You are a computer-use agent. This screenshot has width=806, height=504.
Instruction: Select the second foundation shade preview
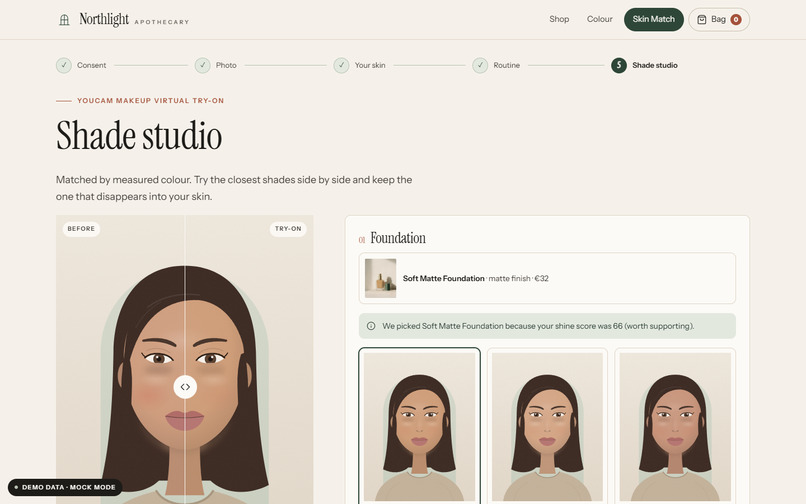click(x=547, y=426)
